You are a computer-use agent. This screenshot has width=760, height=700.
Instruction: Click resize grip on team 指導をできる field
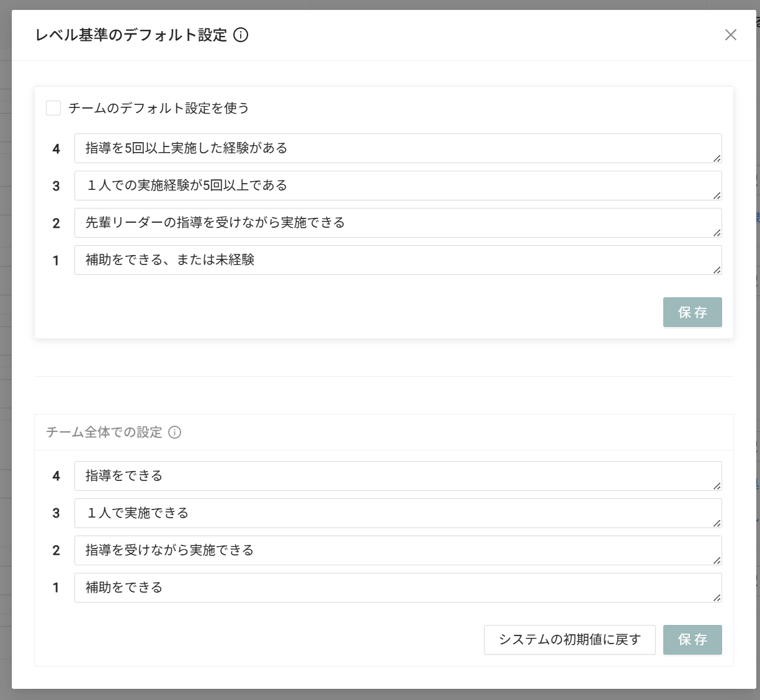[x=717, y=486]
